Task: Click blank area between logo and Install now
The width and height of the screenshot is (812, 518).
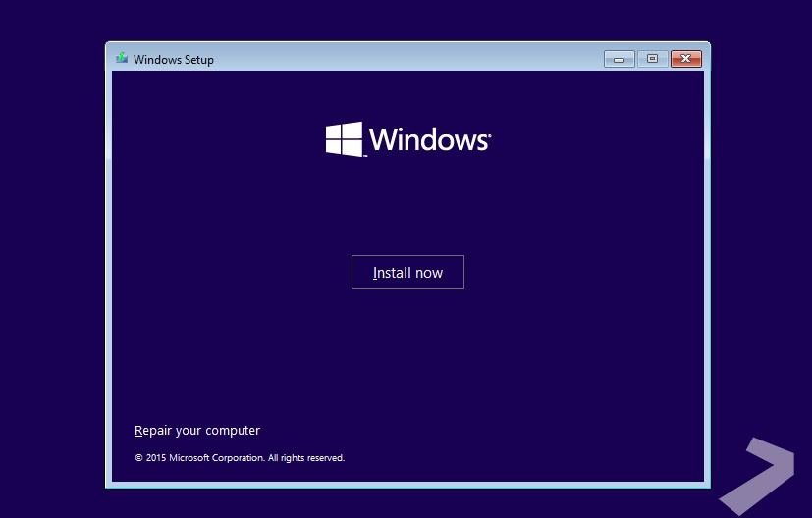Action: [x=407, y=206]
